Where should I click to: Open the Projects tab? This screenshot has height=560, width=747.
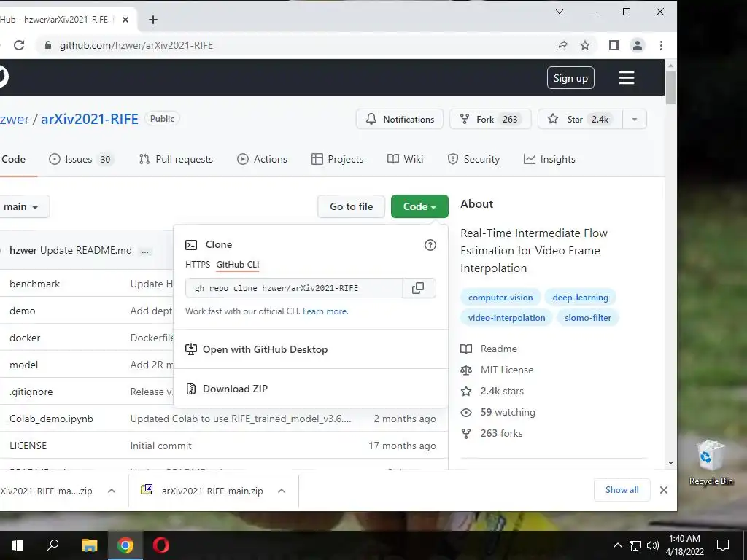[x=337, y=159]
